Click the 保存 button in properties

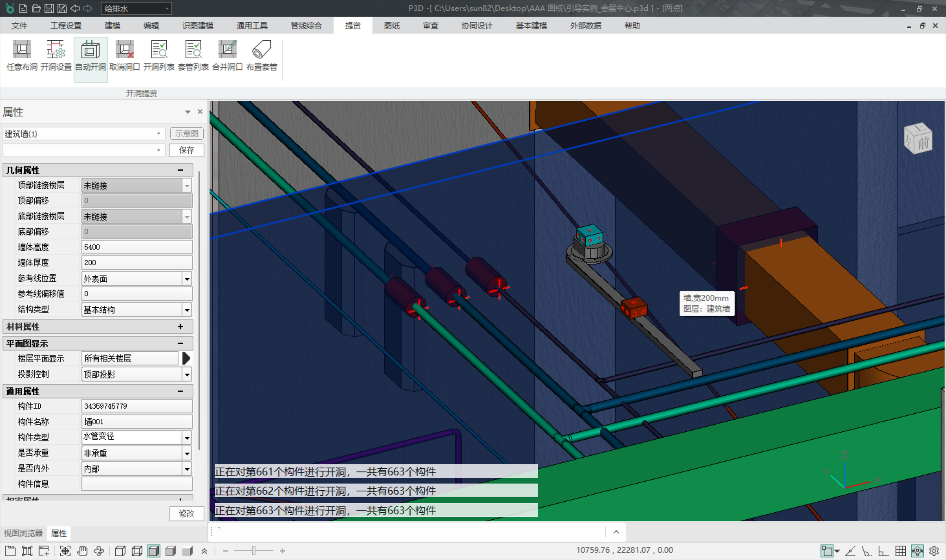pos(187,150)
